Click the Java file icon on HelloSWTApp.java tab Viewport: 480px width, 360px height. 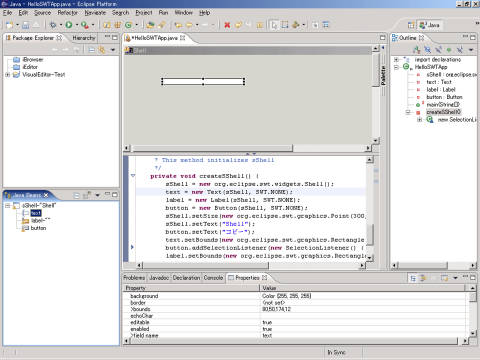click(128, 38)
